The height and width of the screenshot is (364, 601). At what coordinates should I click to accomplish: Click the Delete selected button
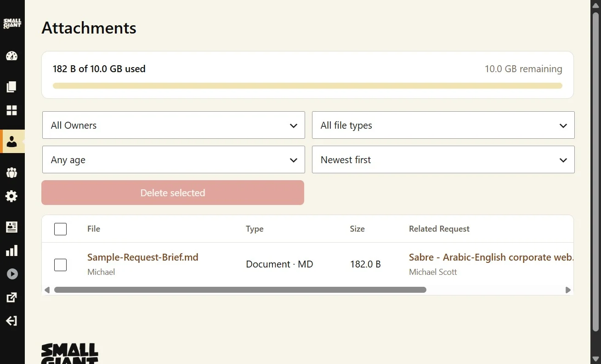(x=173, y=193)
